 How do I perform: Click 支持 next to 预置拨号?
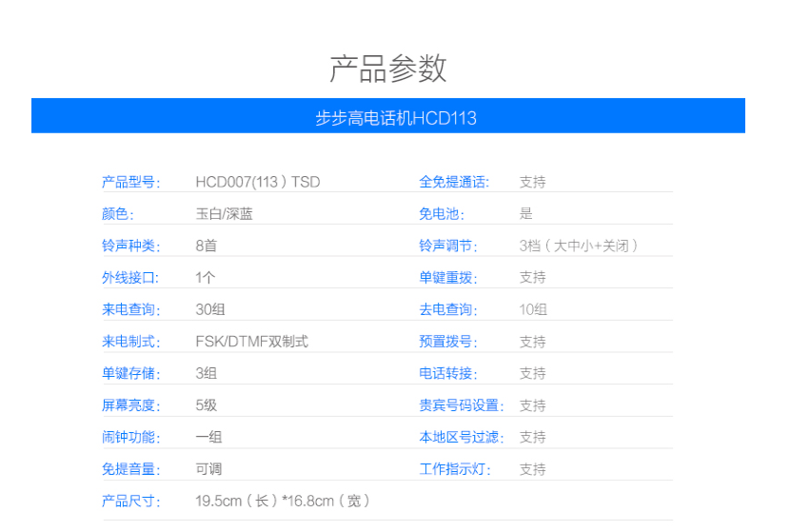tap(533, 342)
